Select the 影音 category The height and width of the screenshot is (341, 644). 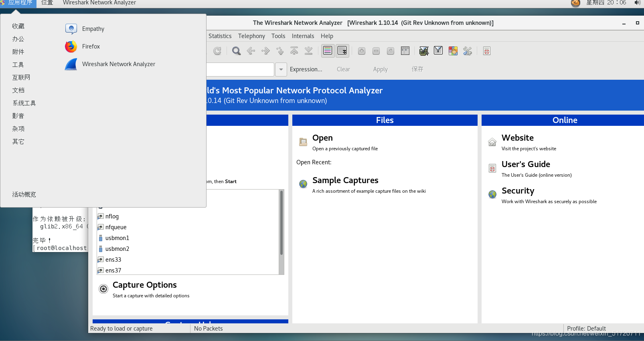pyautogui.click(x=18, y=116)
